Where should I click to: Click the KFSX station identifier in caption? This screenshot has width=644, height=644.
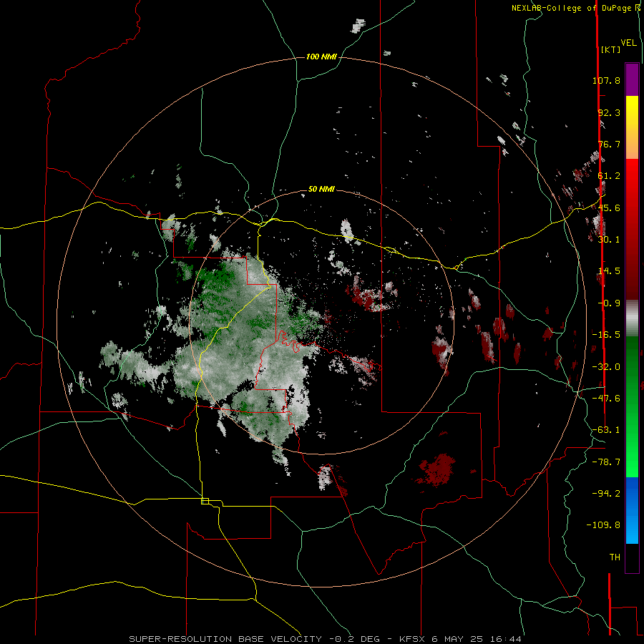[x=413, y=639]
